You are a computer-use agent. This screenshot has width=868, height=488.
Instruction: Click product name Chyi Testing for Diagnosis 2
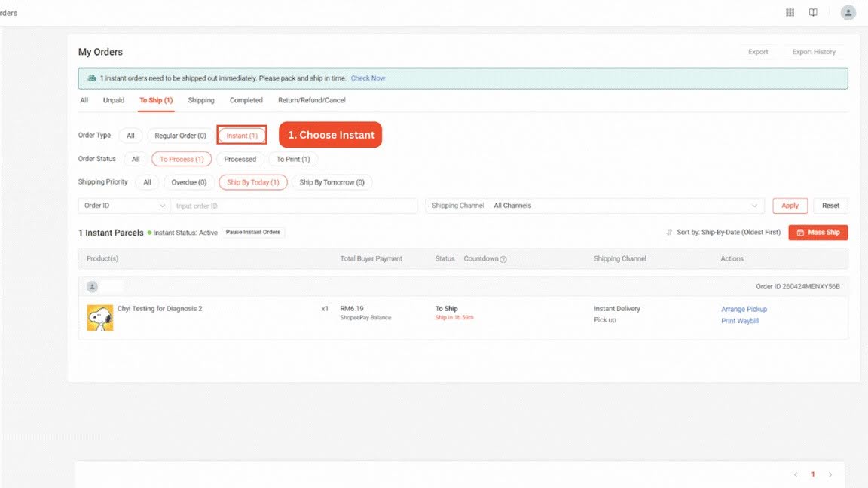pyautogui.click(x=160, y=309)
